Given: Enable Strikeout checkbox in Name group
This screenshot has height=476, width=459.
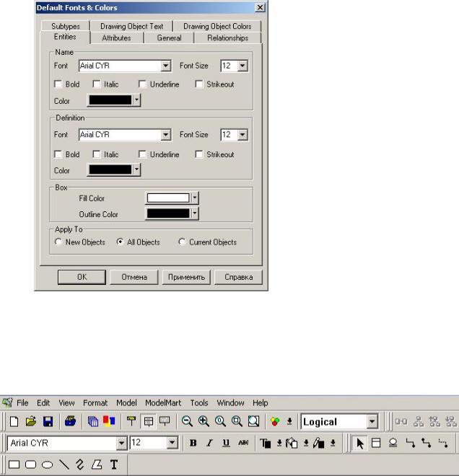Looking at the screenshot, I should (199, 84).
